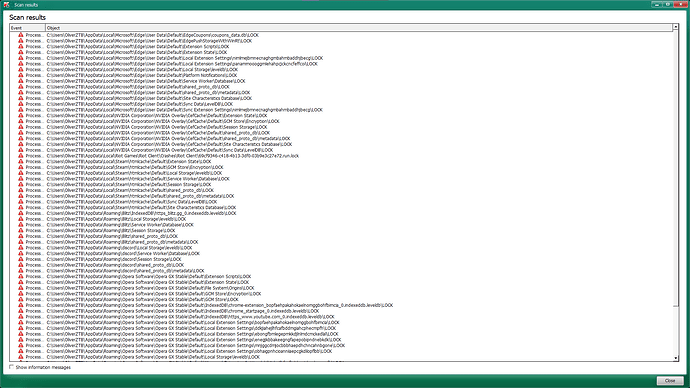Click warning icon for Blitz Session Storage row
This screenshot has height=388, width=690.
(21, 231)
